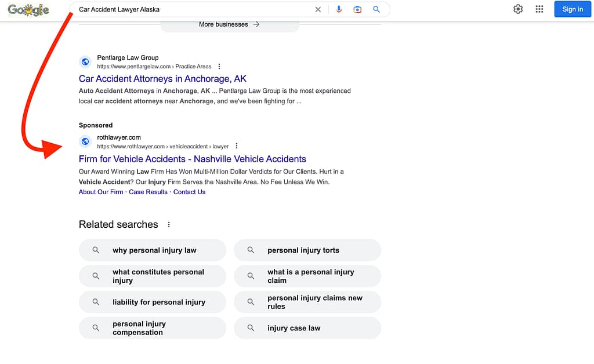This screenshot has width=594, height=364.
Task: Search 'what constitutes personal injury'
Action: (153, 276)
